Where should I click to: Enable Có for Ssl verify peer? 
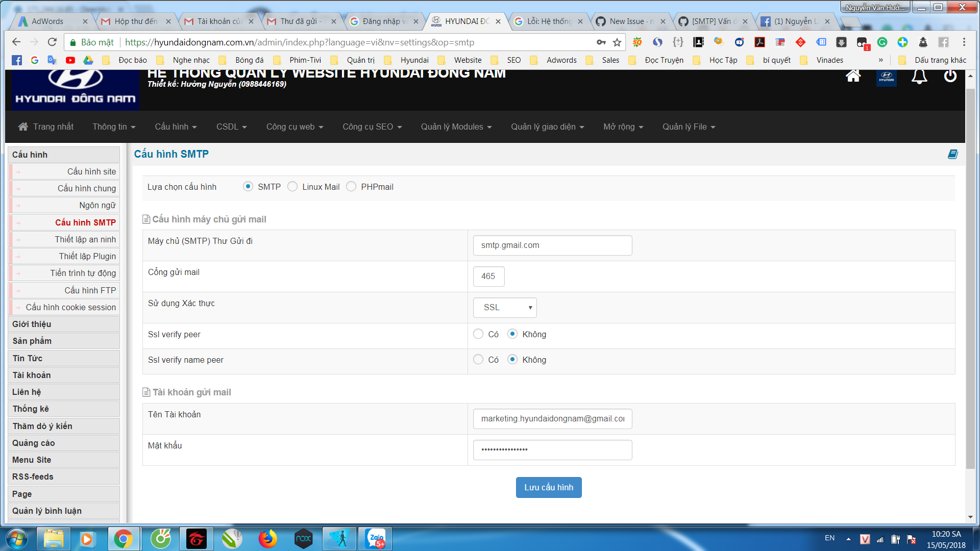(478, 334)
